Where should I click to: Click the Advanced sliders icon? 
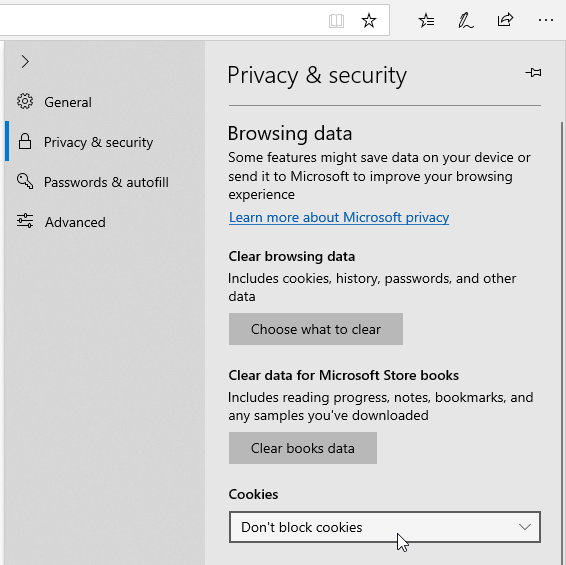click(25, 221)
